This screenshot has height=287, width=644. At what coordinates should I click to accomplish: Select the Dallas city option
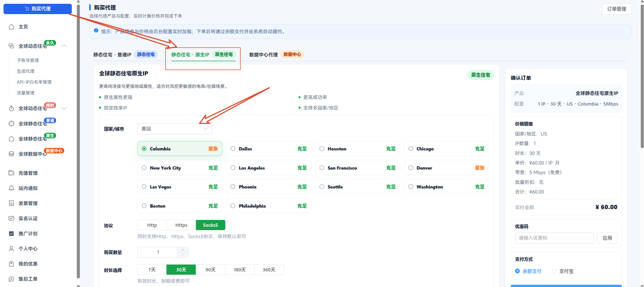point(269,149)
